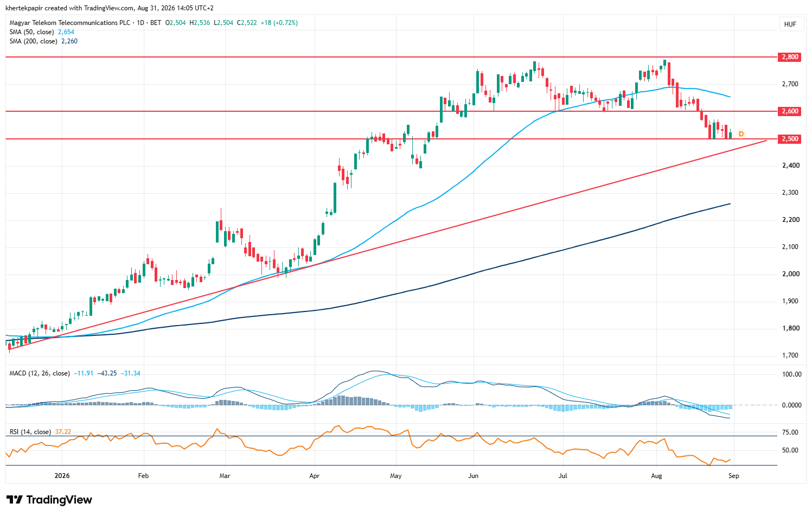The height and width of the screenshot is (516, 812).
Task: Click the Aug label on the time axis
Action: pyautogui.click(x=656, y=476)
